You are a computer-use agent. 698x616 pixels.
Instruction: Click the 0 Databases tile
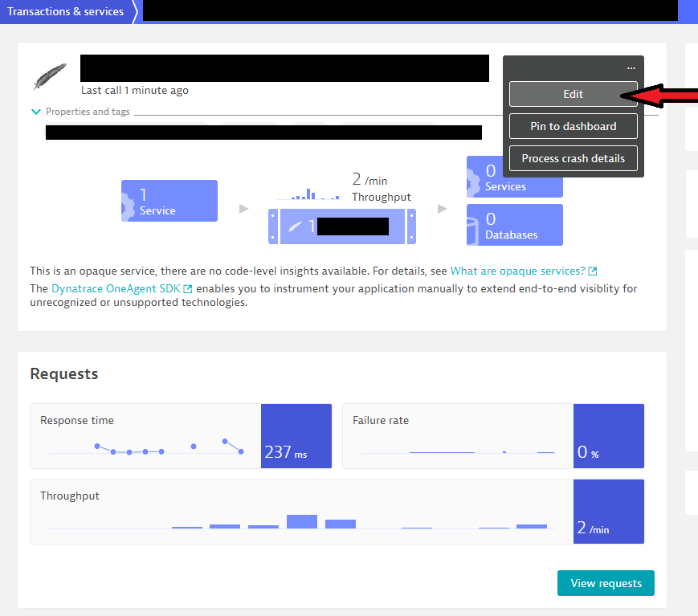(515, 225)
